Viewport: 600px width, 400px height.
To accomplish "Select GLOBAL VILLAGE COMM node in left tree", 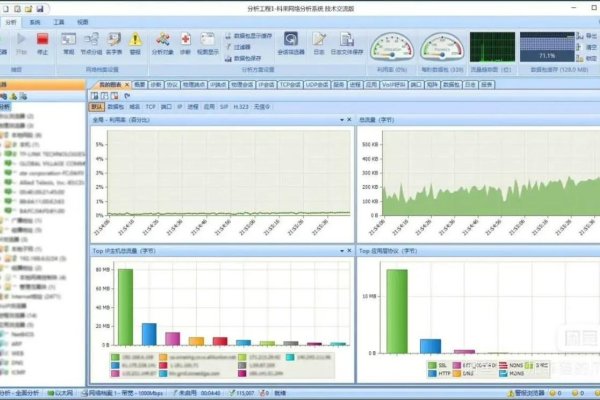I will click(46, 163).
